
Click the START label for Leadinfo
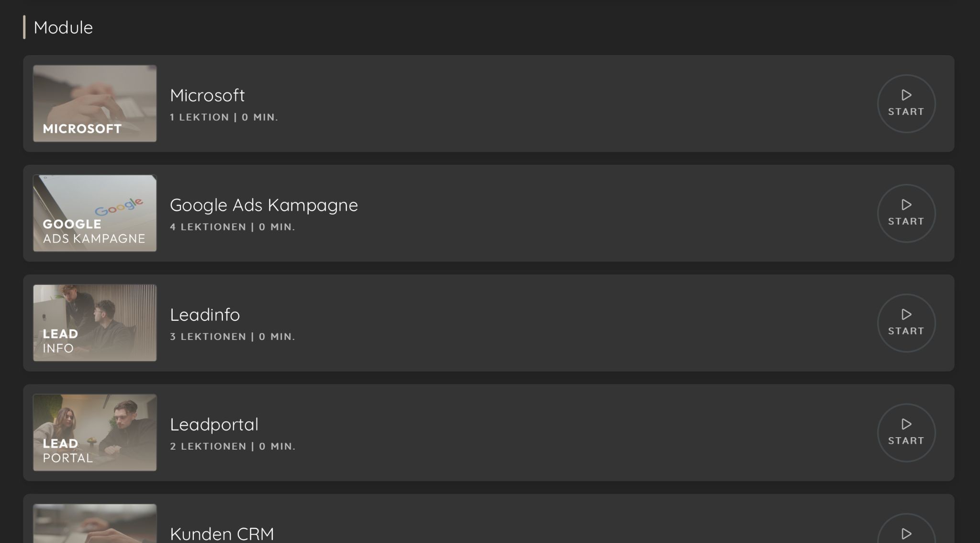coord(906,331)
